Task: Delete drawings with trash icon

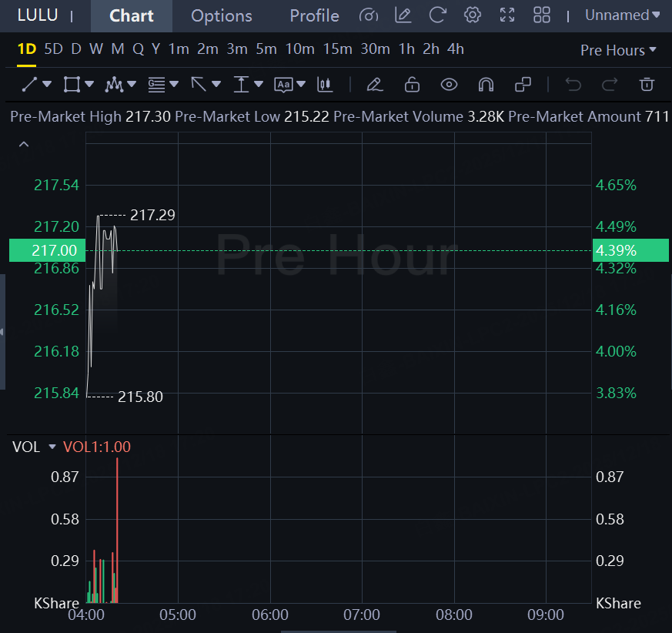Action: [x=647, y=84]
